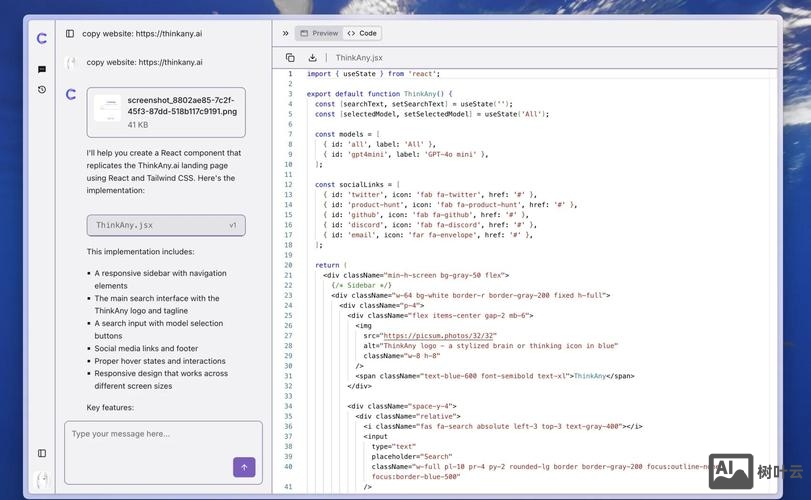
Task: Send the message with the purple arrow button
Action: (244, 467)
